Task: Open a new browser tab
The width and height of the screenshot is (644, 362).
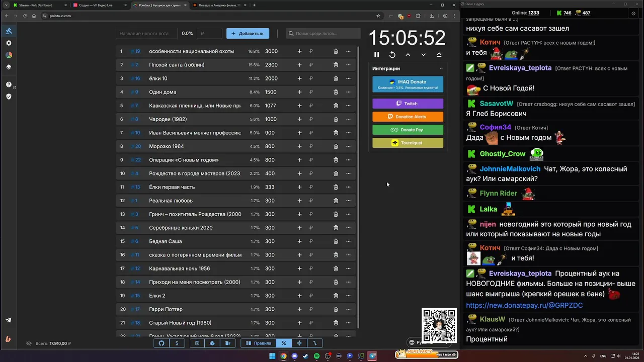Action: 254,5
